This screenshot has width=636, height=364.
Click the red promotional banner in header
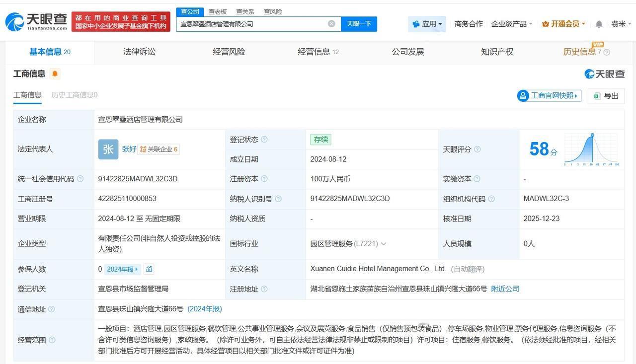tap(121, 21)
